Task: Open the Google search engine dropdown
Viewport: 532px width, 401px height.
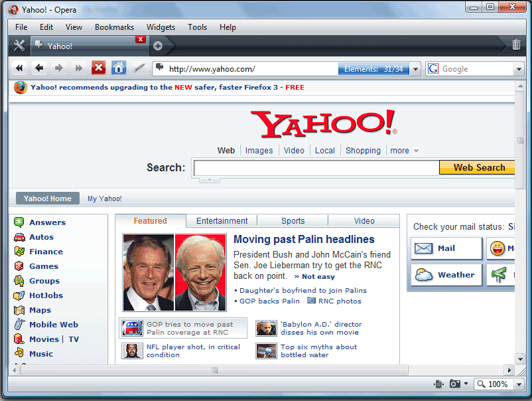Action: point(519,69)
